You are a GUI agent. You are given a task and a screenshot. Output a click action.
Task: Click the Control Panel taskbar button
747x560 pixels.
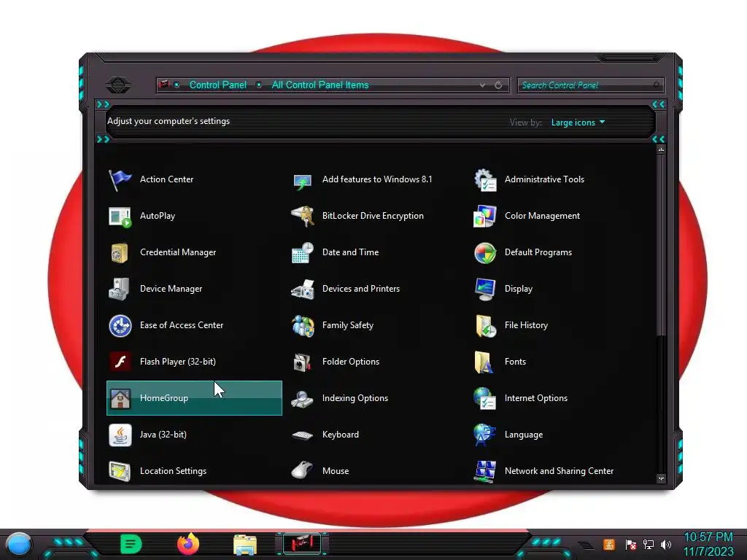(302, 544)
